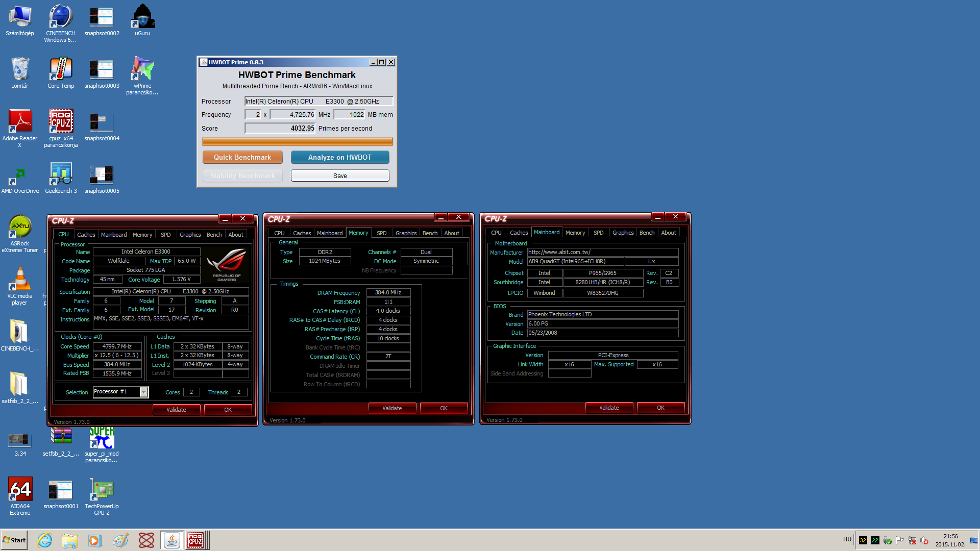Select Bench tab in Memory CPU-Z window
Image resolution: width=980 pixels, height=551 pixels.
(430, 233)
